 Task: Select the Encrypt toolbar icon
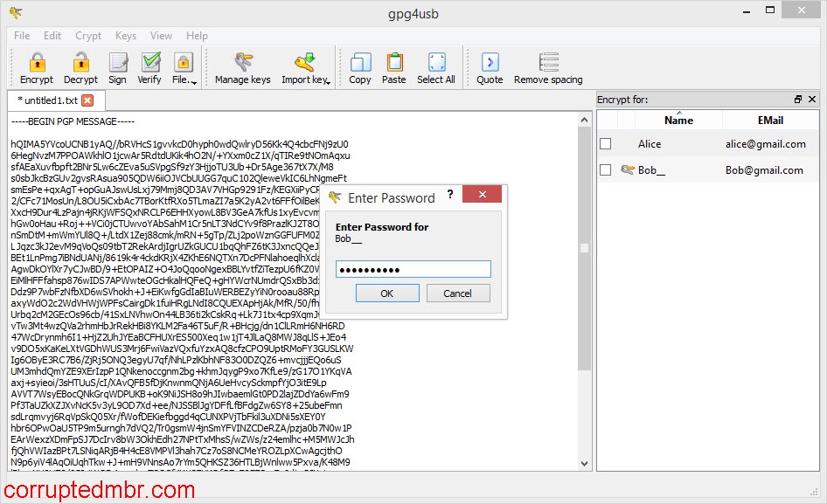[36, 66]
